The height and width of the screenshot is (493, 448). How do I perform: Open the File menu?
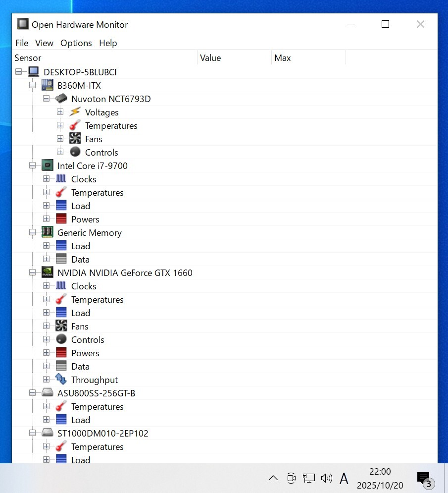pyautogui.click(x=22, y=43)
